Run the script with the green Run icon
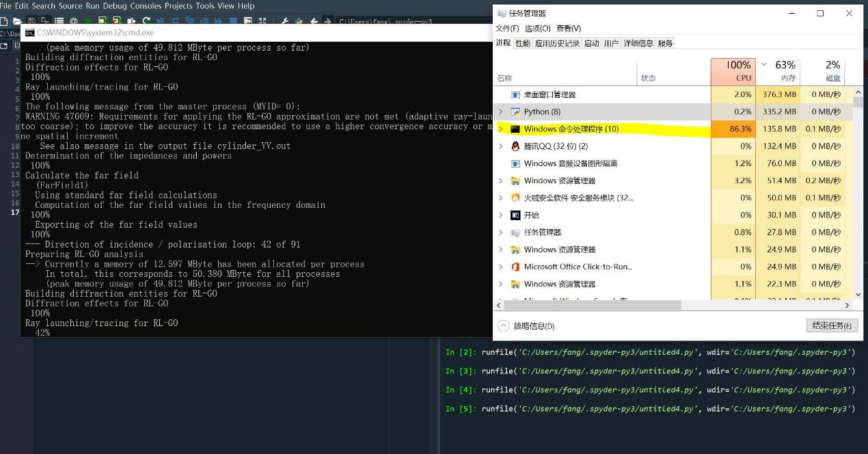 pyautogui.click(x=88, y=21)
